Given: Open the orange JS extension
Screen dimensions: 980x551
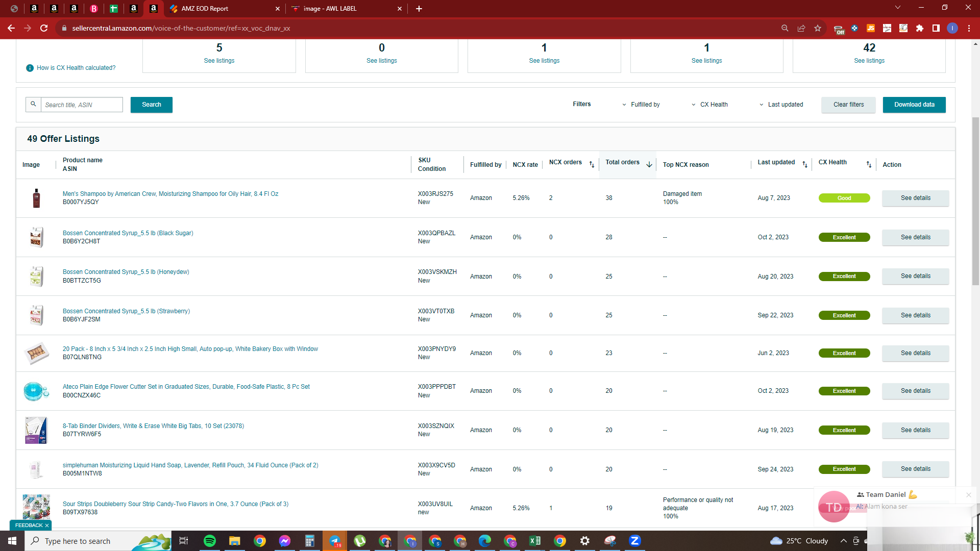Looking at the screenshot, I should 871,28.
